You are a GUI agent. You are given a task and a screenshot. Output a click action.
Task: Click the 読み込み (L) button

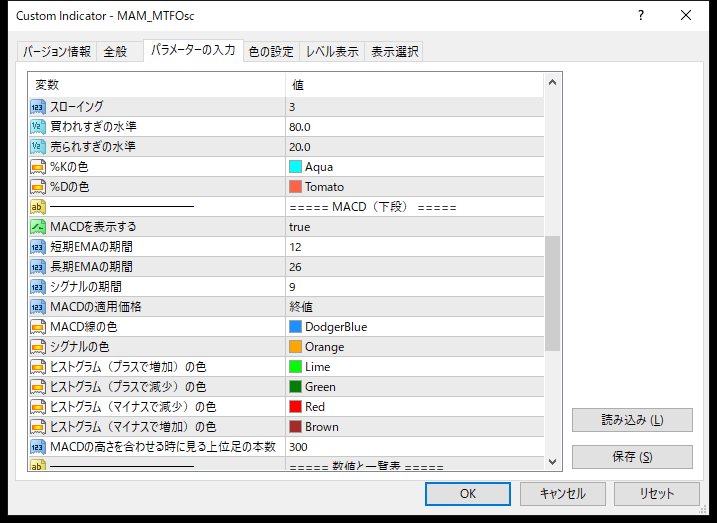click(x=632, y=420)
